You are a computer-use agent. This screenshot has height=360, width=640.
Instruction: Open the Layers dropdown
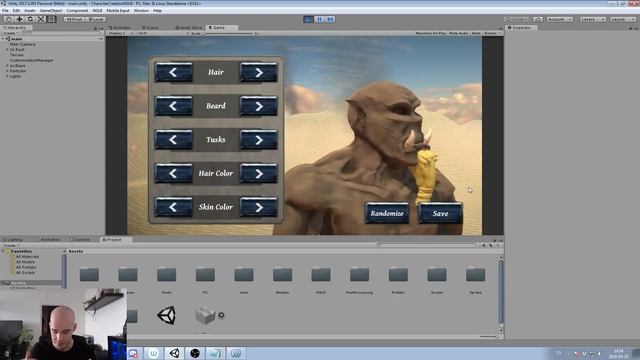[593, 19]
